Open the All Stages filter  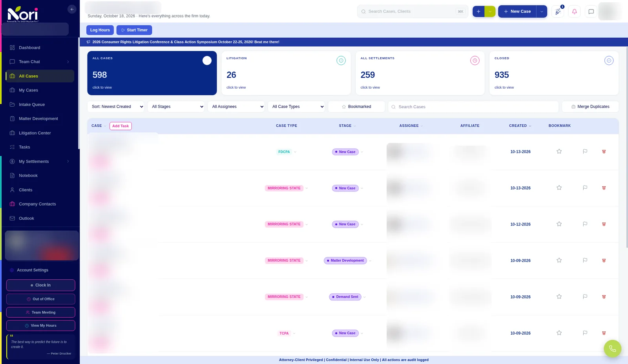[176, 107]
